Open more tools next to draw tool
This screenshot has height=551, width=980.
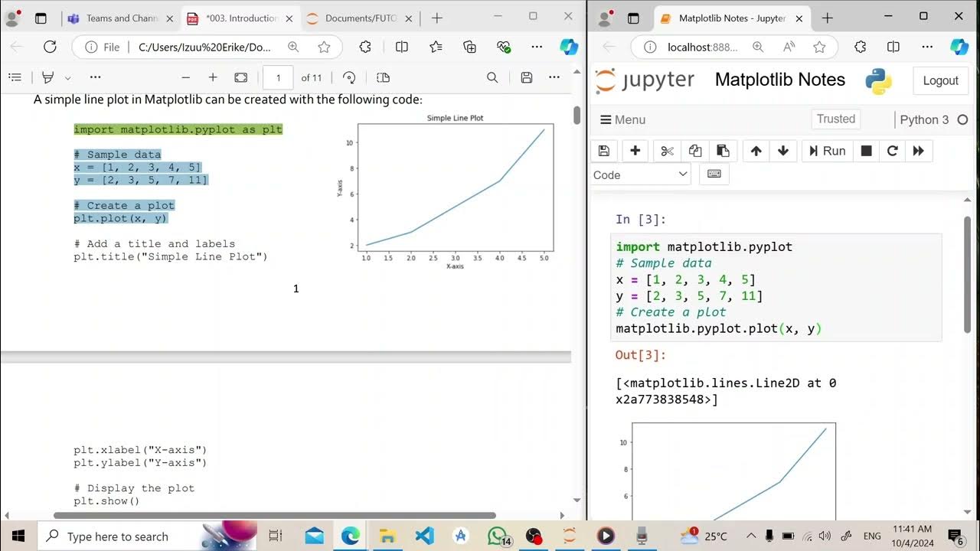(95, 77)
